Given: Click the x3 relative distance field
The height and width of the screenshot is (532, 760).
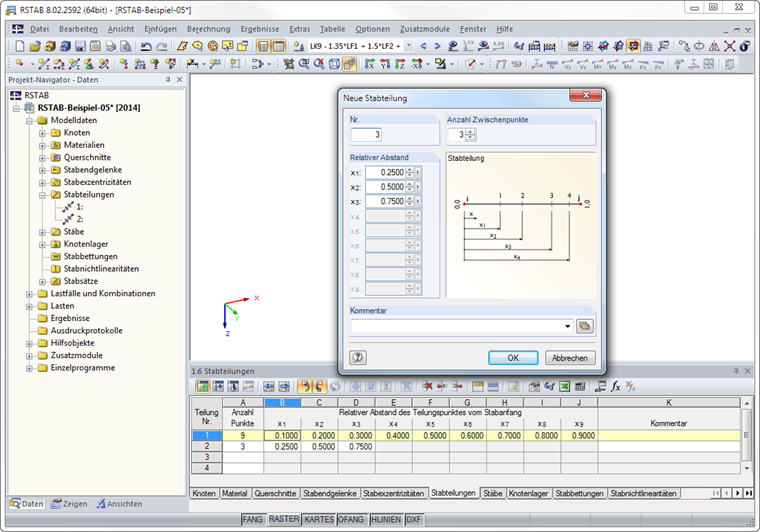Looking at the screenshot, I should [x=385, y=201].
